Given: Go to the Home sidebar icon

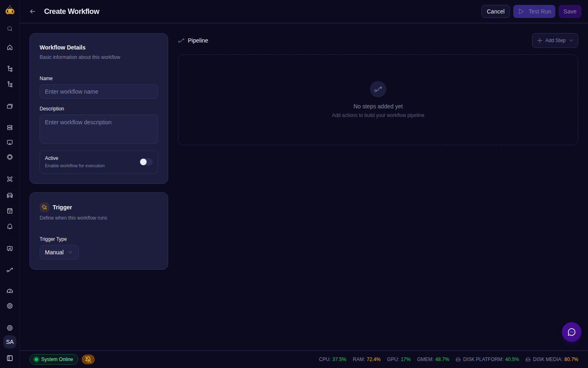Looking at the screenshot, I should point(10,47).
